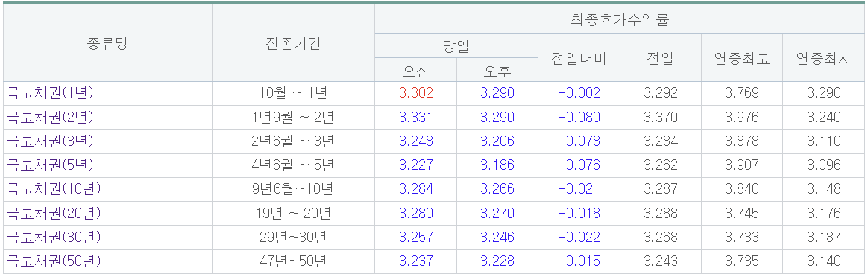Screen dimensions: 868x274
Task: Select the yearly low 3.096
Action: click(824, 165)
